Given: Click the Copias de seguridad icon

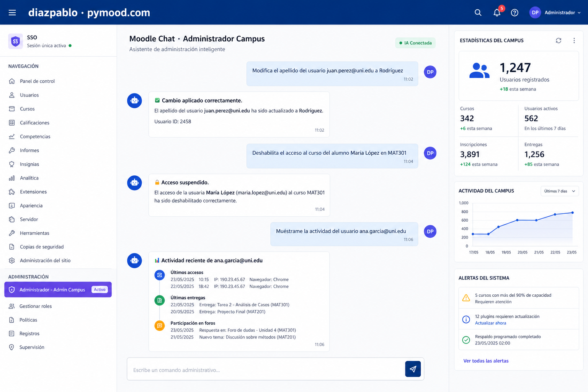Looking at the screenshot, I should [x=12, y=247].
